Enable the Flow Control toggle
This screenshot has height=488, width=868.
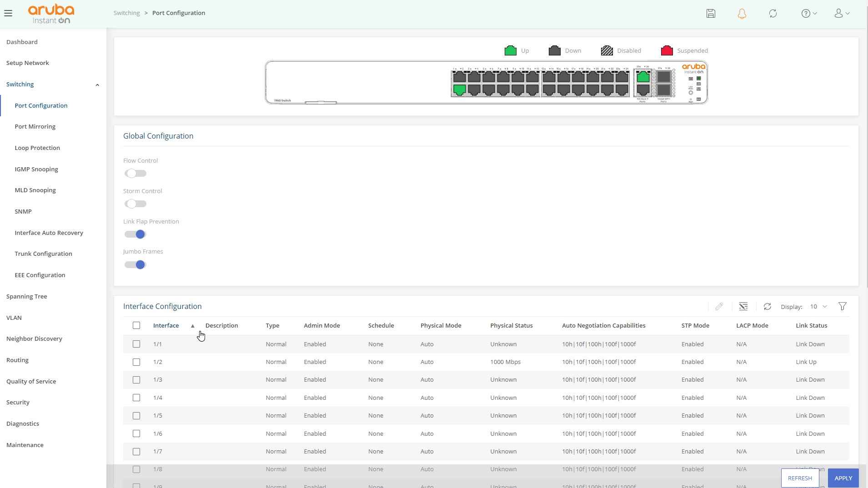[x=135, y=174]
